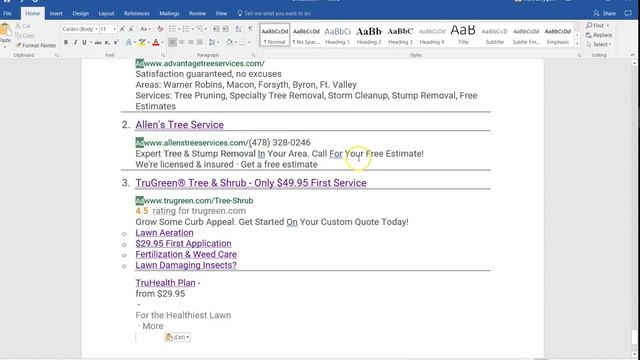Open the comments pane icon
Screen dimensions: 640x360
628,13
